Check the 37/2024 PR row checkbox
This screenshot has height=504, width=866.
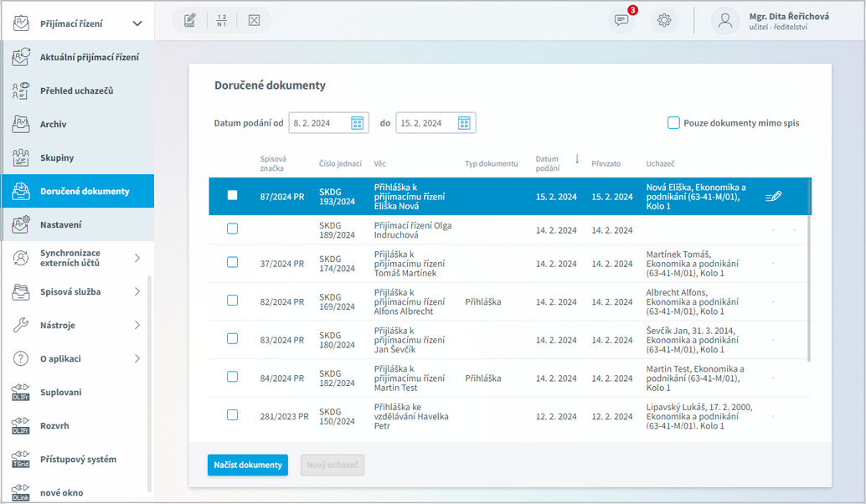pos(233,262)
